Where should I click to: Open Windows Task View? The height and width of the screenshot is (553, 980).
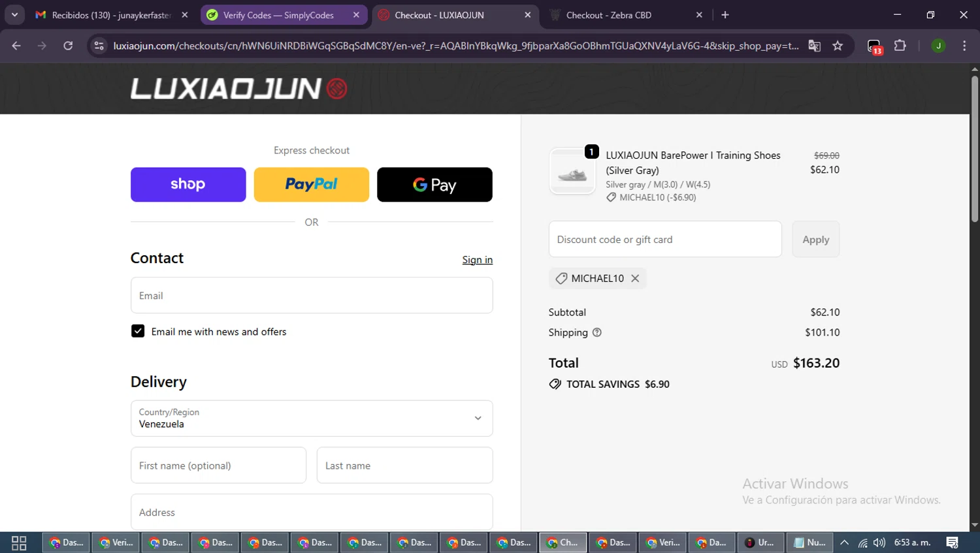pos(19,543)
